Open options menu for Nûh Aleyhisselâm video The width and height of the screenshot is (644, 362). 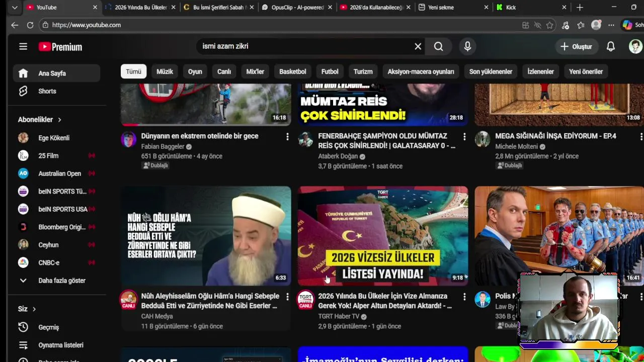pos(287,297)
